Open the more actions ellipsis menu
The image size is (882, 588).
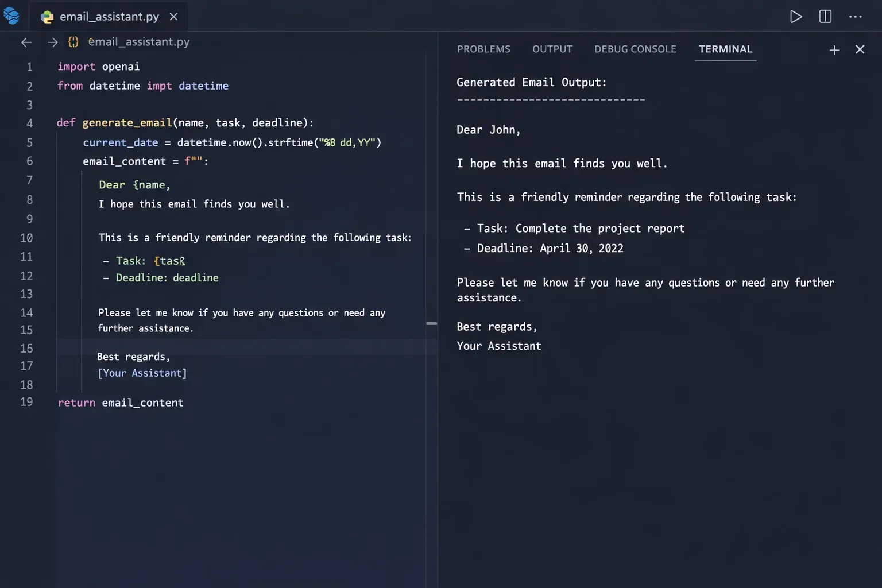click(855, 17)
